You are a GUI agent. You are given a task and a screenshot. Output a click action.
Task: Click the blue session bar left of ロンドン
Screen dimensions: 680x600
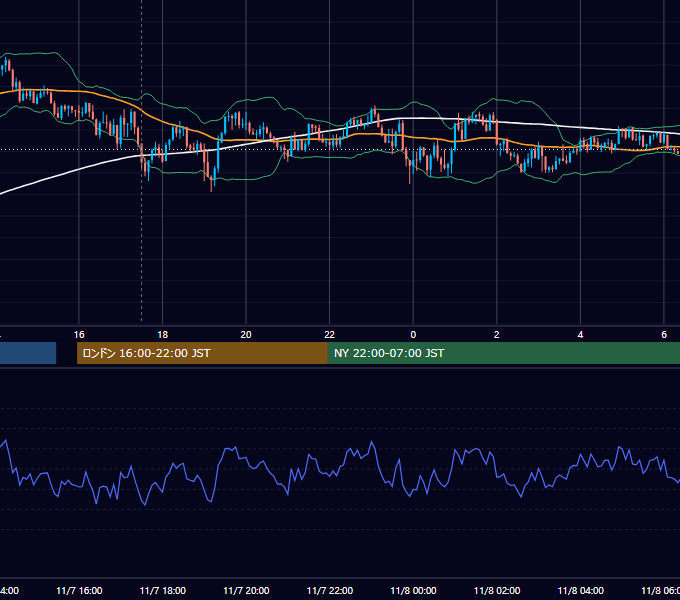pyautogui.click(x=28, y=353)
